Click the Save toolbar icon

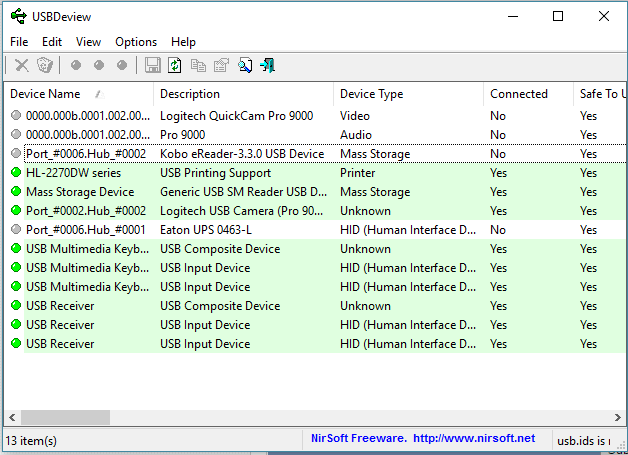[153, 66]
